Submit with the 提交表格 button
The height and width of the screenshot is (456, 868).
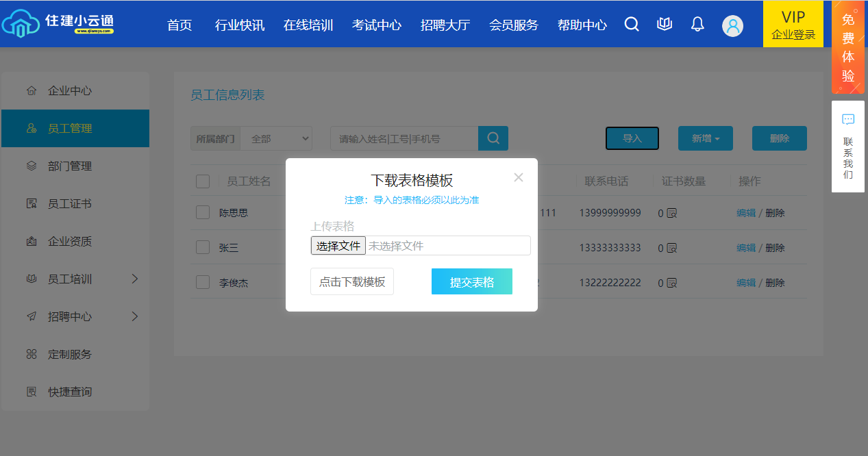pyautogui.click(x=471, y=281)
